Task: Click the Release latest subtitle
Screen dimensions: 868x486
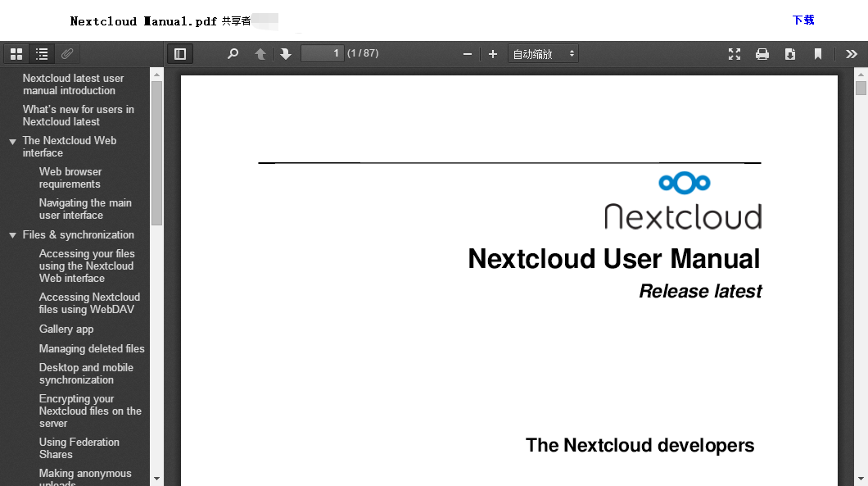Action: click(700, 291)
